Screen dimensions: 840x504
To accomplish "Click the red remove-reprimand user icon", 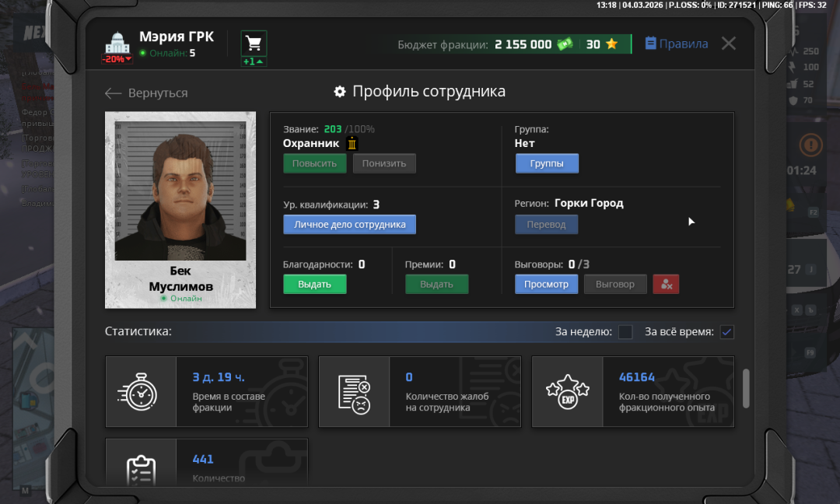I will tap(666, 285).
